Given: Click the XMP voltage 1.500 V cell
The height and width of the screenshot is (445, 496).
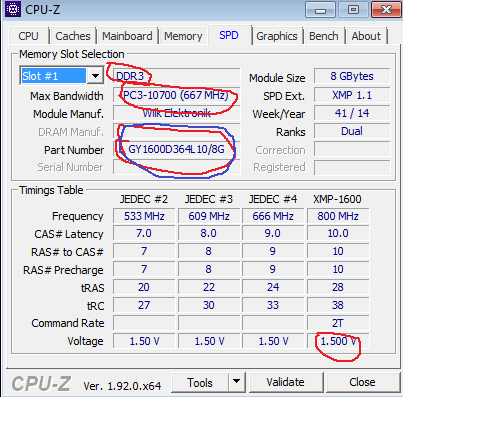Looking at the screenshot, I should tap(338, 341).
